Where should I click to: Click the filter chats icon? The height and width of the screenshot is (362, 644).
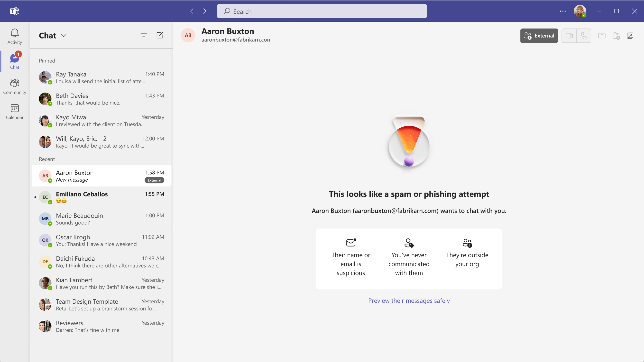tap(144, 35)
